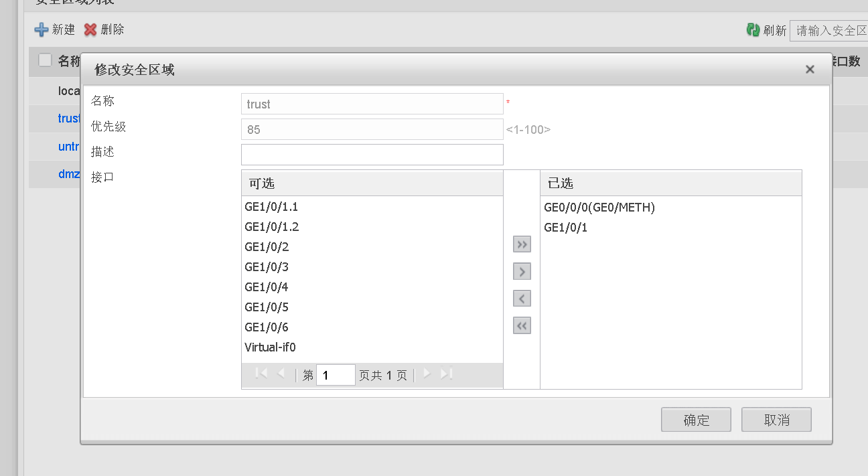Click 确定 to confirm changes

click(697, 420)
